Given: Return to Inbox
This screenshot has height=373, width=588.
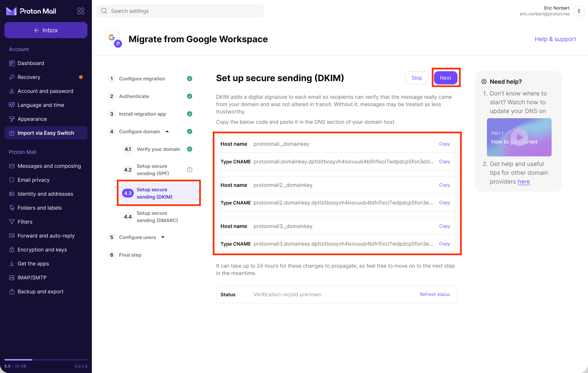Looking at the screenshot, I should (46, 30).
